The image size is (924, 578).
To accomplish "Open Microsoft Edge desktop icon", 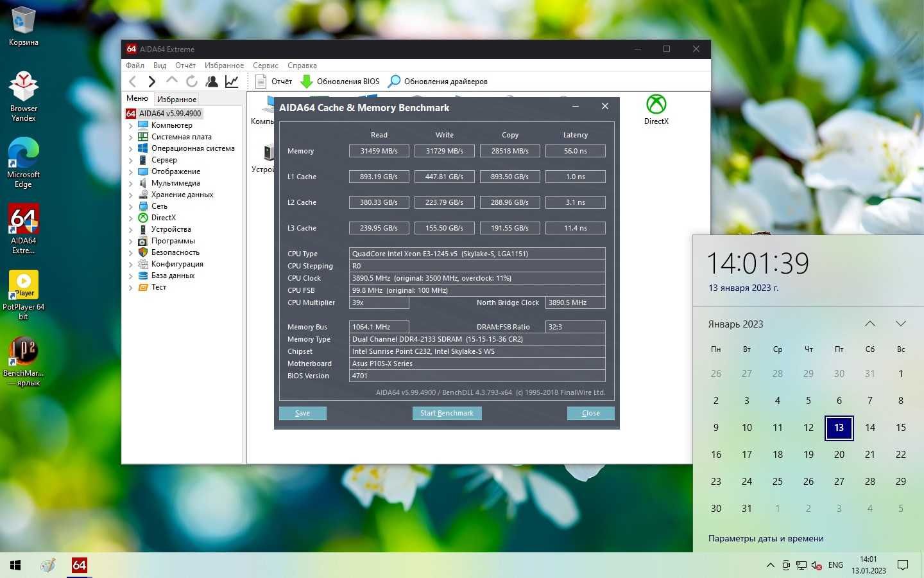I will coord(23,162).
